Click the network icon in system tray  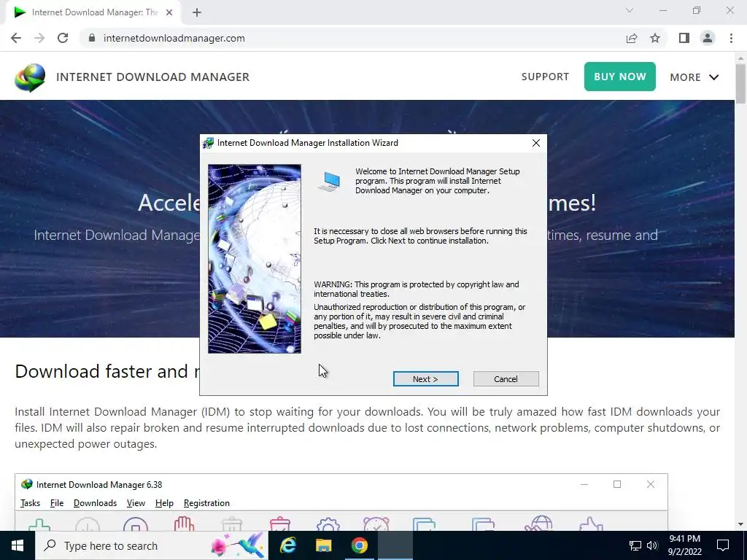(635, 545)
